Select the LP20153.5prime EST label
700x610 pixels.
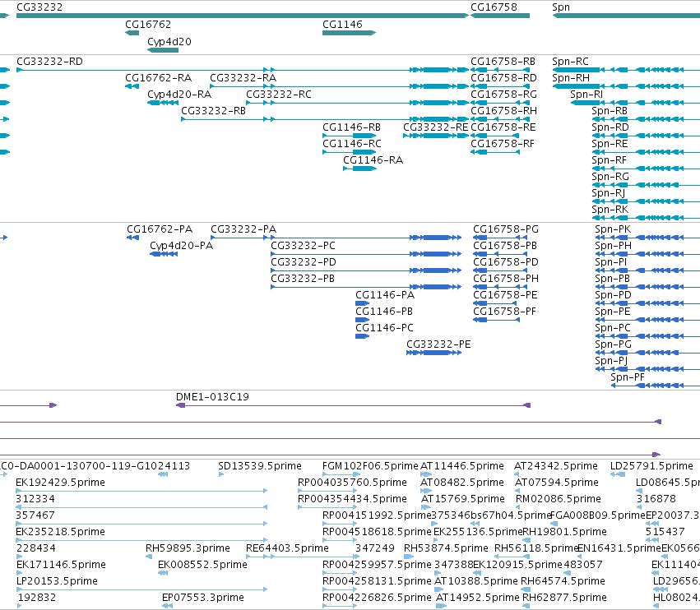pos(57,581)
